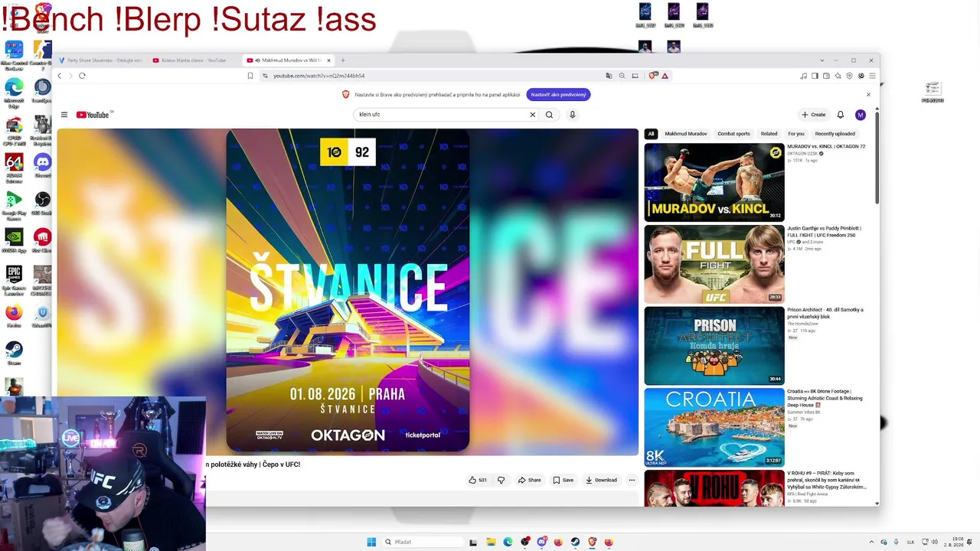The width and height of the screenshot is (980, 551).
Task: Clear the YouTube search text
Action: click(x=533, y=115)
